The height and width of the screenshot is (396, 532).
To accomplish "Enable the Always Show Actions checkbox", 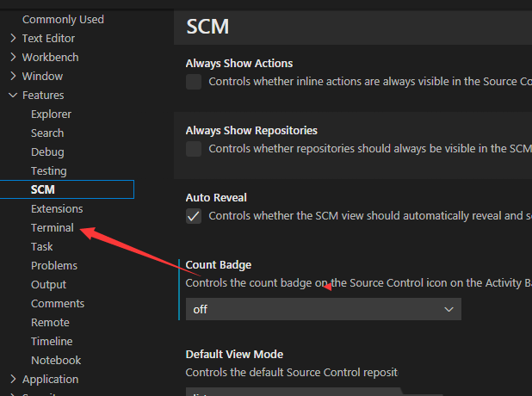I will click(194, 82).
